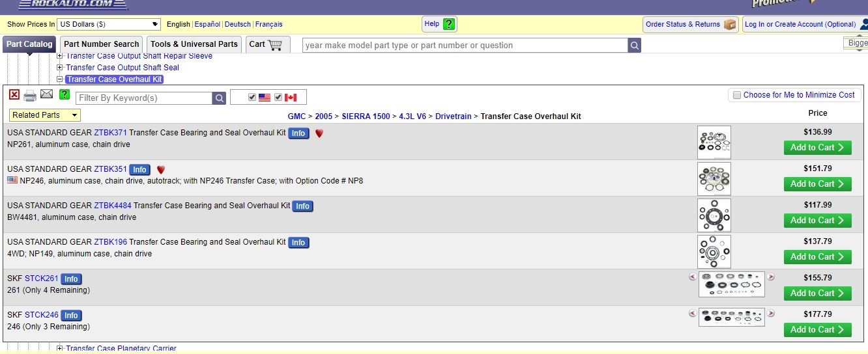
Task: Click the shopping cart icon in Cart tab
Action: pyautogui.click(x=275, y=45)
